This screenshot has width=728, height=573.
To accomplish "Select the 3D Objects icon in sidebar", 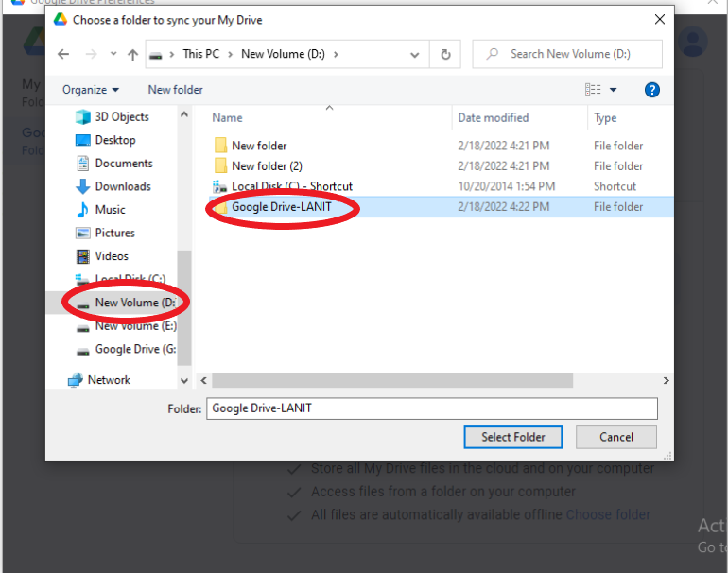I will tap(82, 116).
